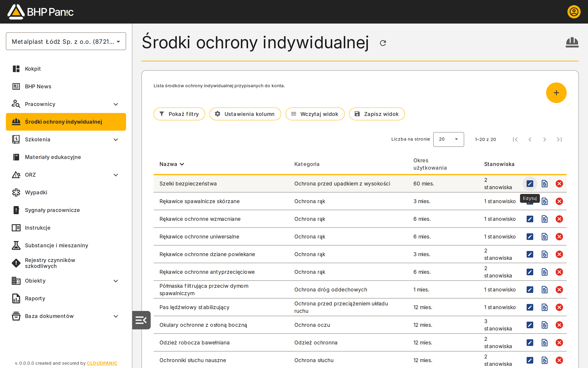The width and height of the screenshot is (588, 368).
Task: Click the Stanowiska column header
Action: coord(499,164)
